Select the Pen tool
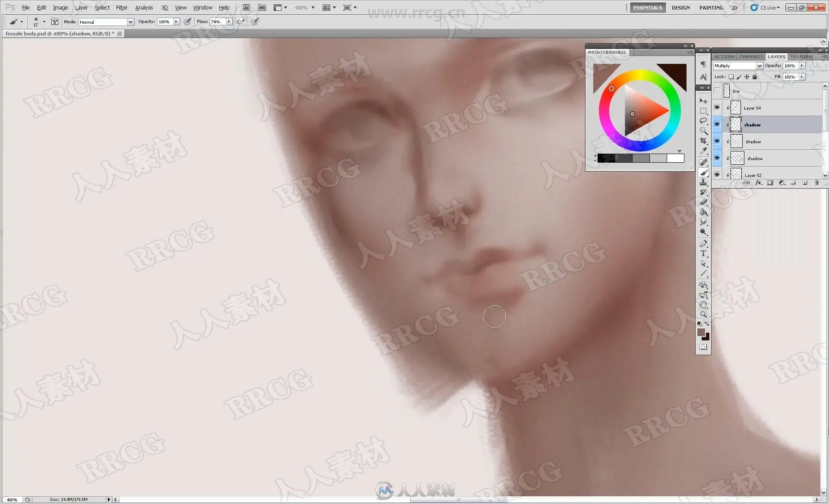829x504 pixels. pyautogui.click(x=703, y=243)
